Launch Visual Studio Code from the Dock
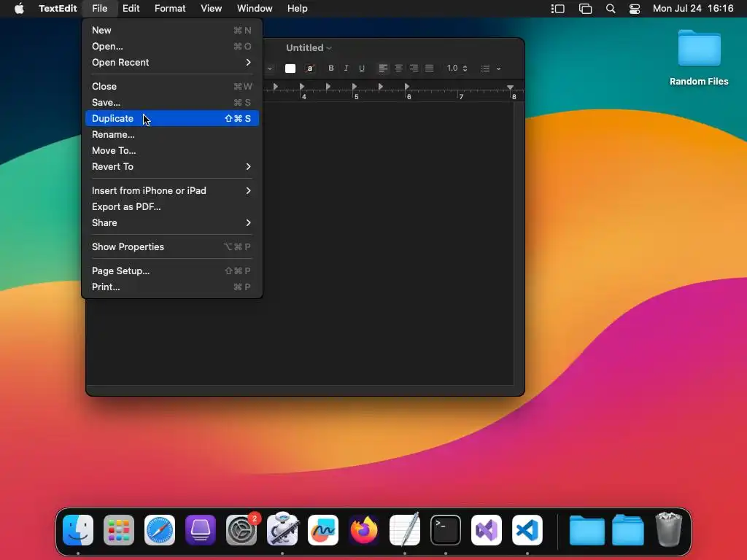The image size is (747, 560). (x=527, y=530)
